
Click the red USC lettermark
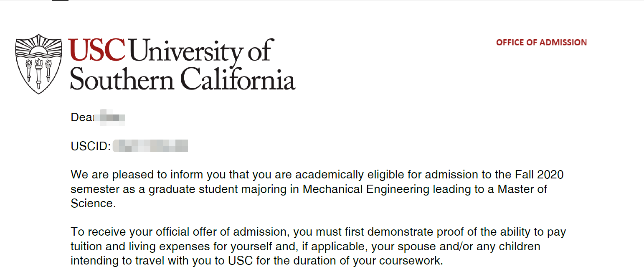97,49
